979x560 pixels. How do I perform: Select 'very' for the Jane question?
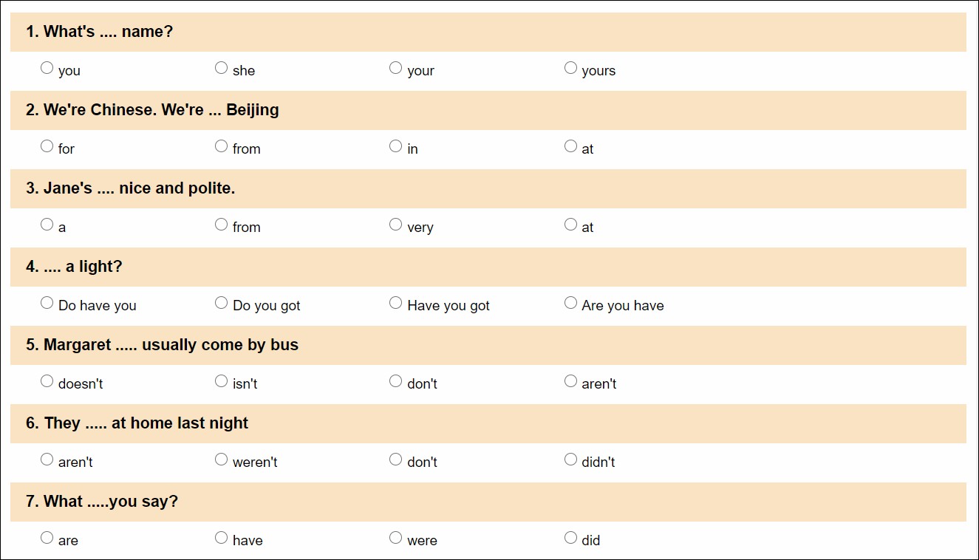[396, 225]
